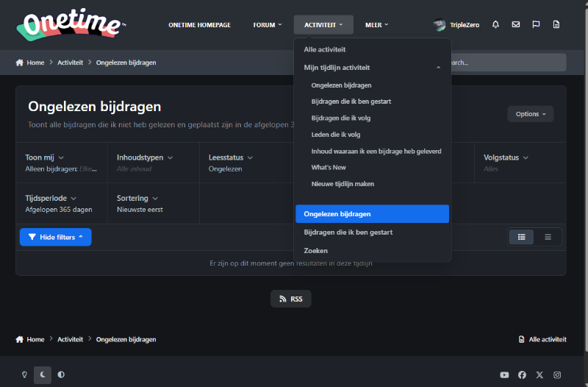Image resolution: width=588 pixels, height=387 pixels.
Task: Open the TripleZero user profile
Action: click(456, 25)
